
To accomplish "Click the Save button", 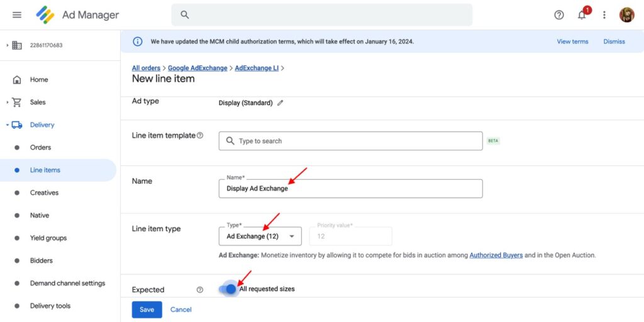I will pos(147,309).
